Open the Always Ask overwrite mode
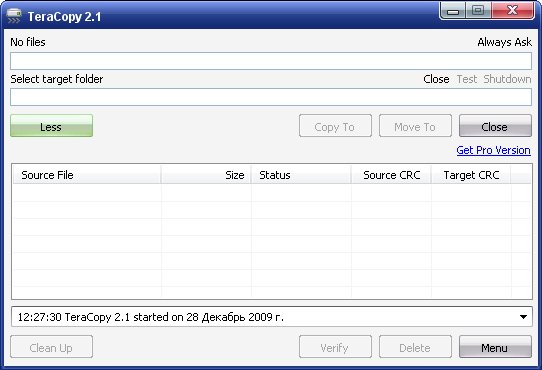Viewport: 542px width, 370px height. coord(504,42)
